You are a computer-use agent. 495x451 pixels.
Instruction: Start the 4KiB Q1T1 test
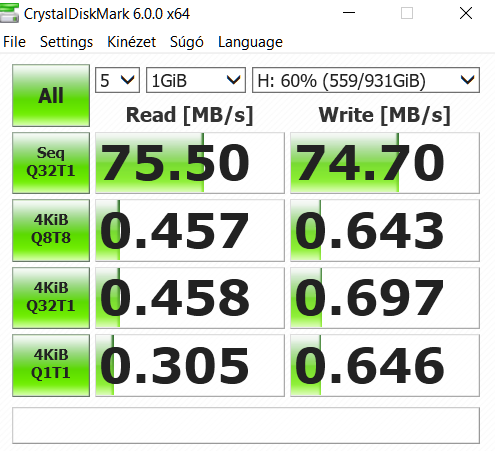(x=51, y=365)
